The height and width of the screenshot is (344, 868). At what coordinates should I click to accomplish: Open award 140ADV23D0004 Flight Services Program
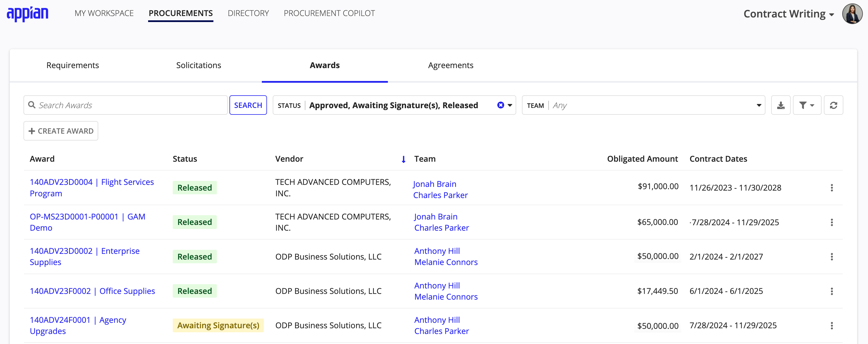[92, 188]
